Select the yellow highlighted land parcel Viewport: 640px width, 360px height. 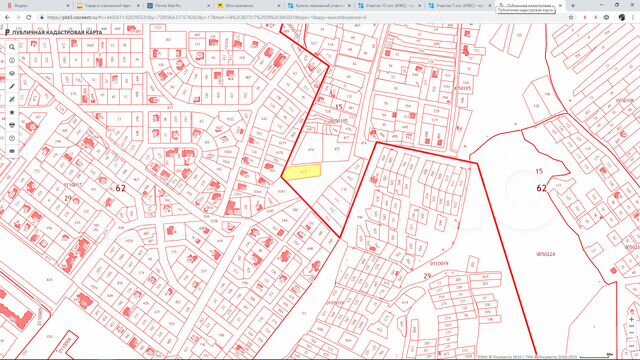[302, 172]
